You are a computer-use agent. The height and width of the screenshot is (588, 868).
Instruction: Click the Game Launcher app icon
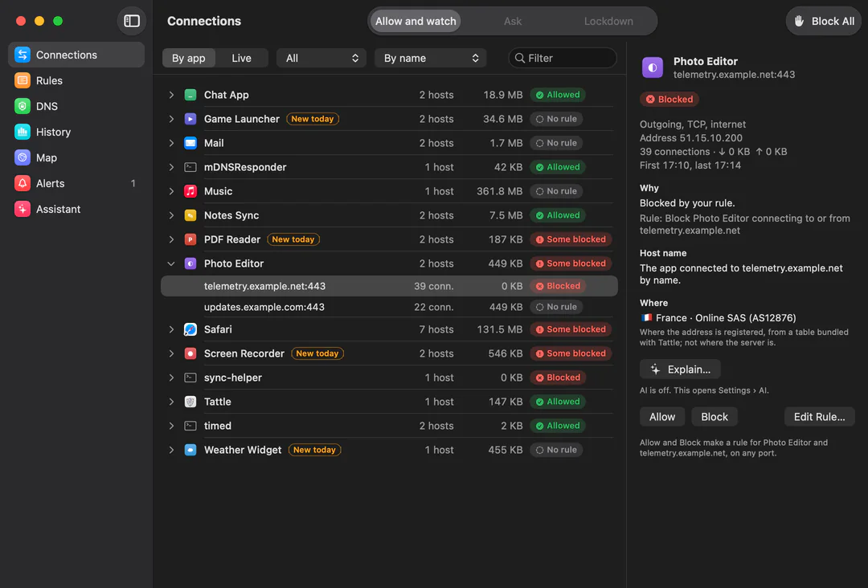click(x=190, y=119)
